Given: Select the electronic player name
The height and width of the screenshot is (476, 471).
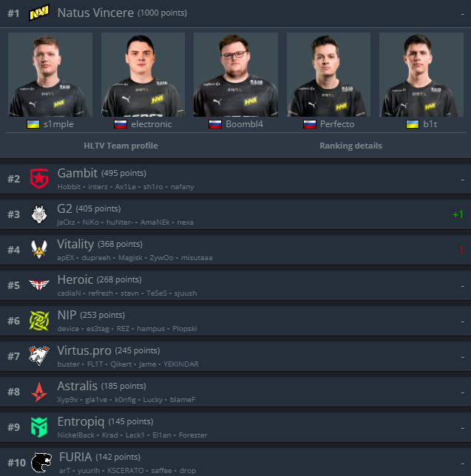Looking at the screenshot, I should (x=152, y=124).
